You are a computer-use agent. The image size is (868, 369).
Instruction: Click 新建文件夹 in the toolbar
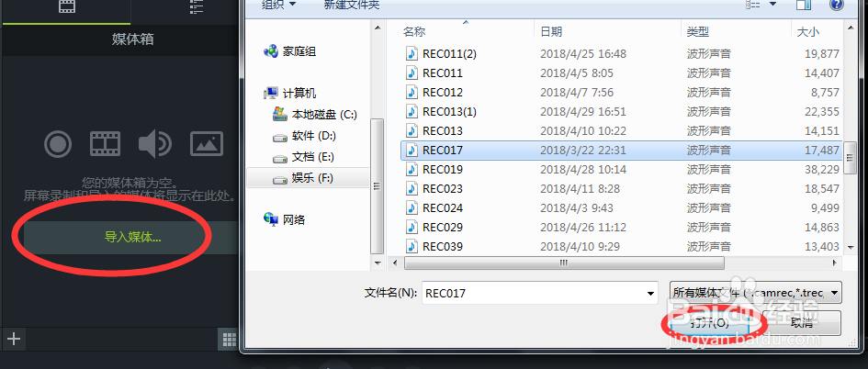[352, 5]
